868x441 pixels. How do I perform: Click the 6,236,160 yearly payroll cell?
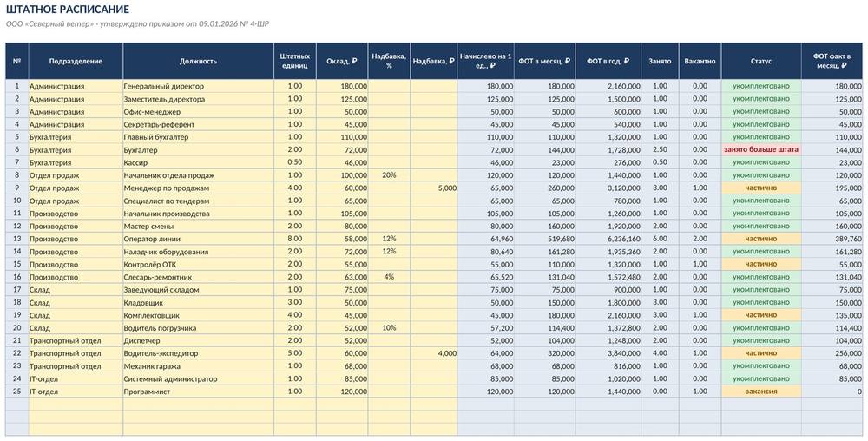(608, 239)
